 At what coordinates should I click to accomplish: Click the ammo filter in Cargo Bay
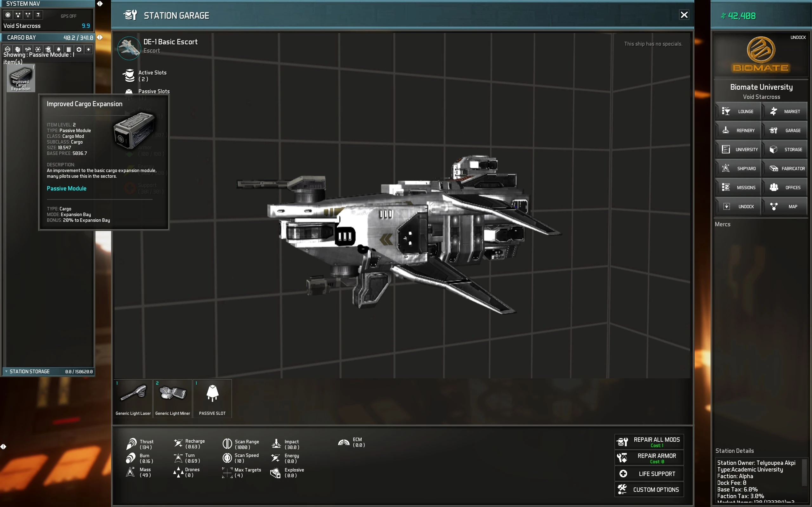pos(69,49)
